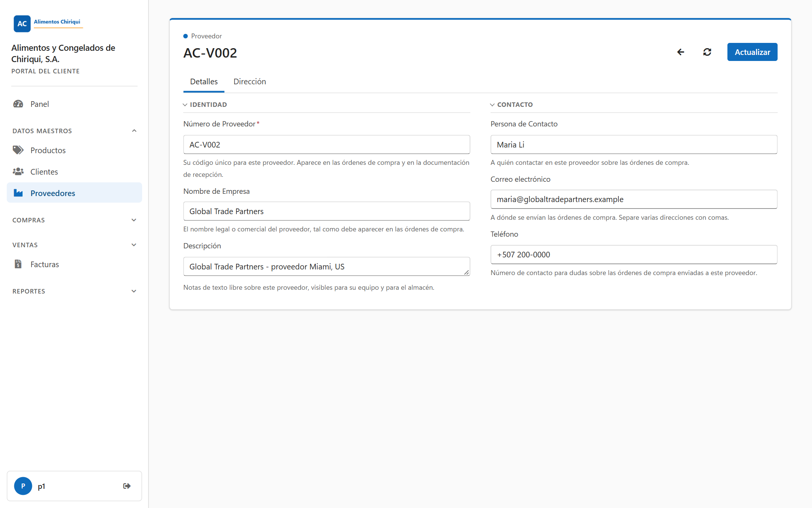
Task: Open Facturas in the sidebar
Action: pos(74,264)
